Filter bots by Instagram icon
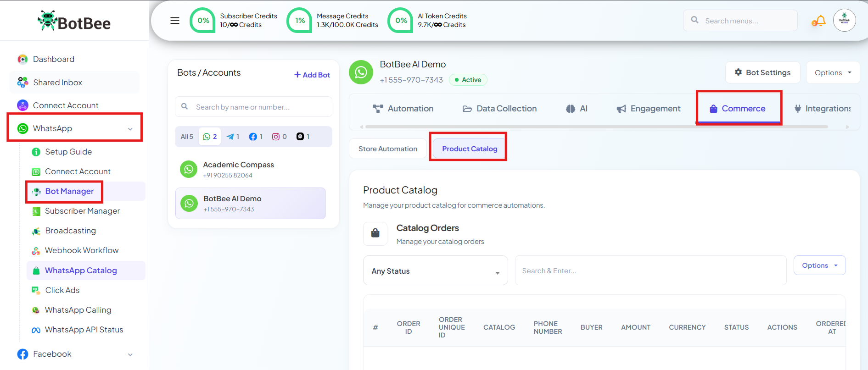The image size is (868, 370). tap(280, 137)
